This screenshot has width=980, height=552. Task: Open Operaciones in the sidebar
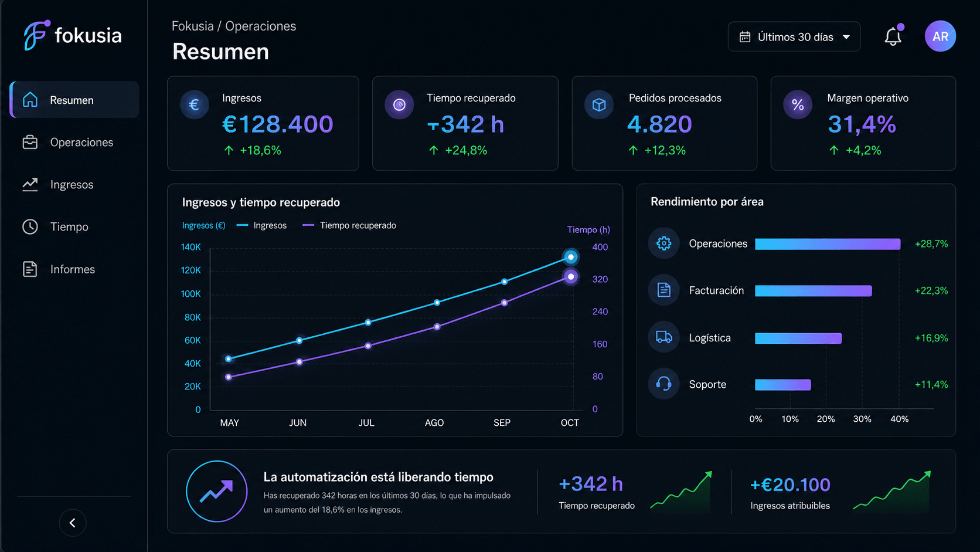[x=74, y=143]
